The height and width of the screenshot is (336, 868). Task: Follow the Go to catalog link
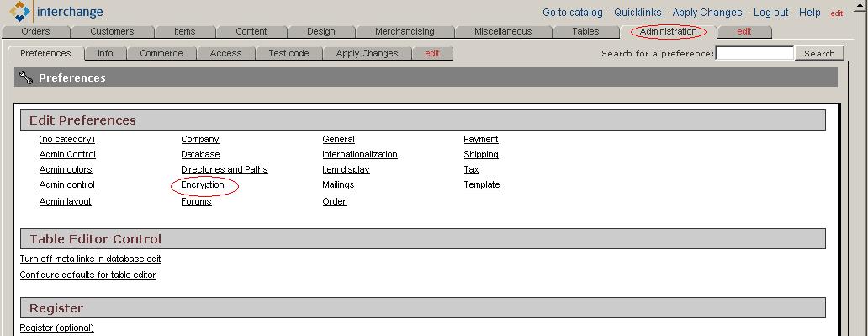(573, 12)
